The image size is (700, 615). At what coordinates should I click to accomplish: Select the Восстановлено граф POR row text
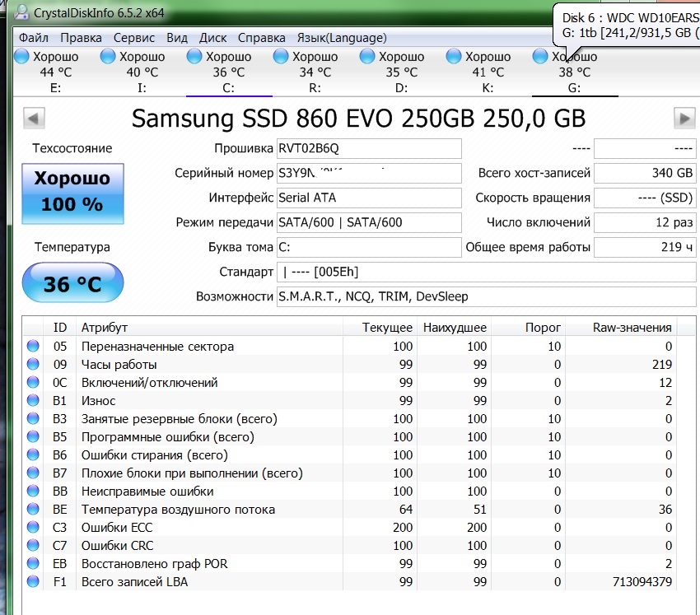[155, 564]
